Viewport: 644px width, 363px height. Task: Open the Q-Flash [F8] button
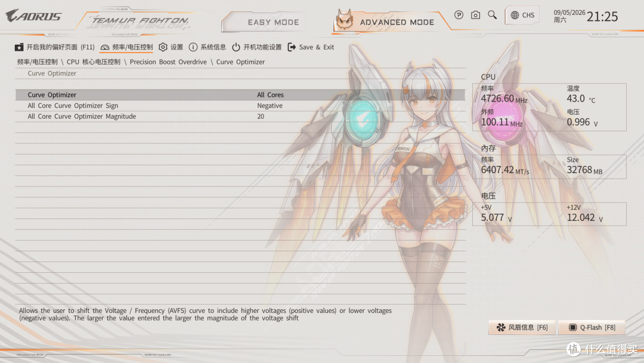[592, 328]
